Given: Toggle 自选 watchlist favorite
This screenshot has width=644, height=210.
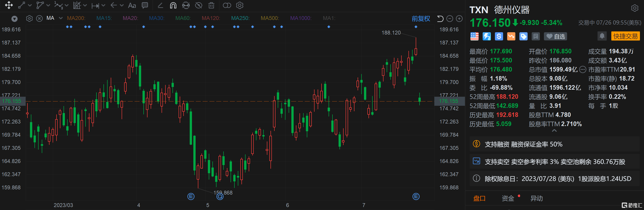Looking at the screenshot, I should (556, 37).
